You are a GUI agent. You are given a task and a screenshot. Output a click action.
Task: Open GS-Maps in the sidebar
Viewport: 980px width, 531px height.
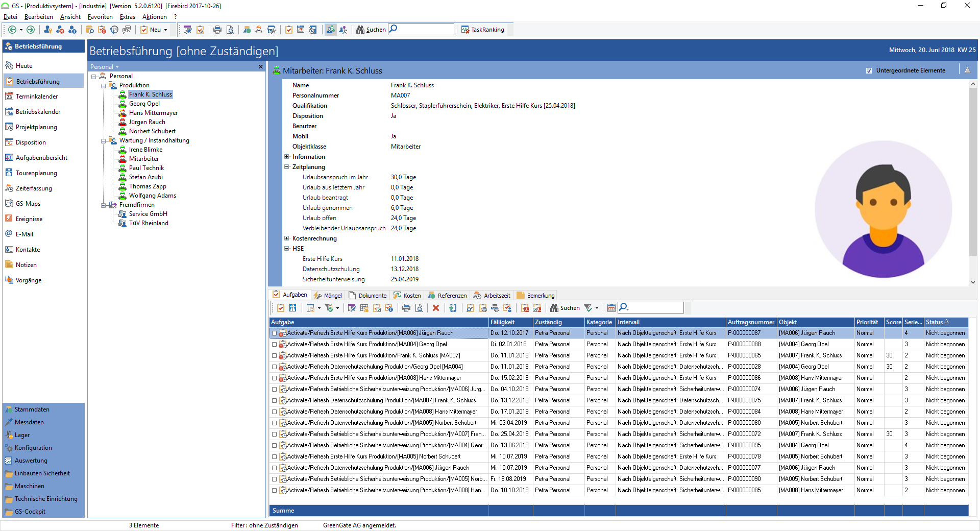point(28,204)
